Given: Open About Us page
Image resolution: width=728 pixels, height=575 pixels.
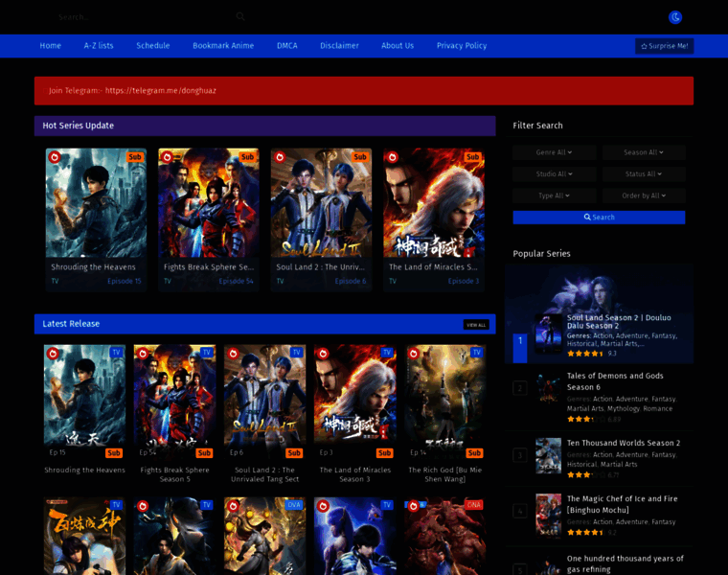Looking at the screenshot, I should (398, 45).
